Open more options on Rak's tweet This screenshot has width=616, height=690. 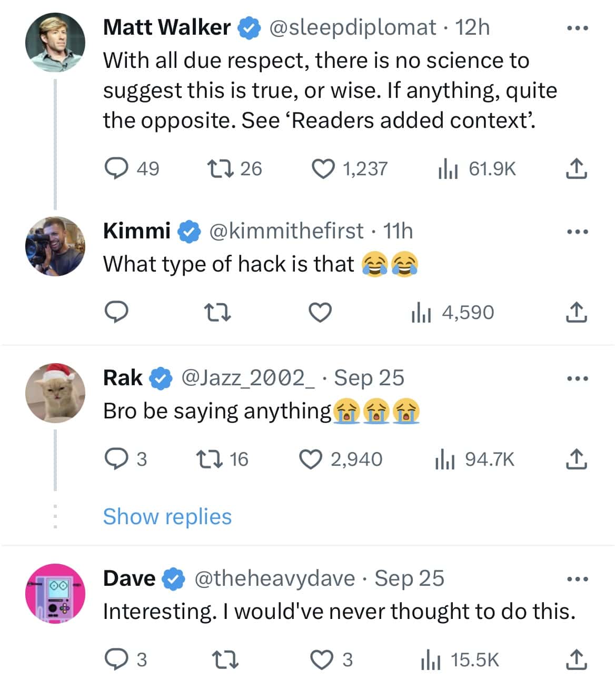577,378
